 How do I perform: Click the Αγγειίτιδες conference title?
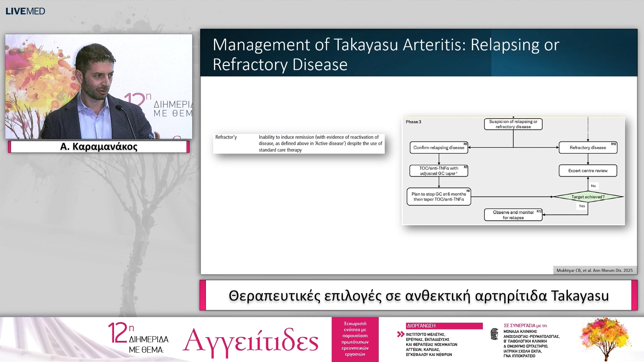(x=251, y=341)
